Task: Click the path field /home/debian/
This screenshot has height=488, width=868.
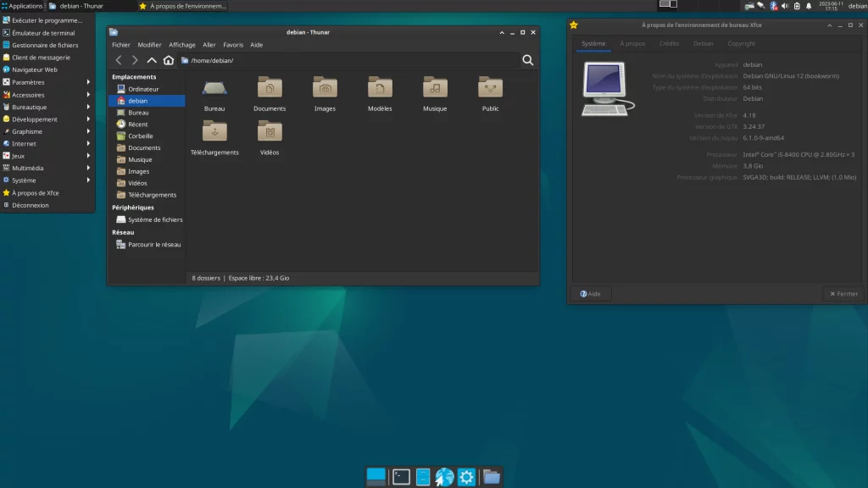Action: pyautogui.click(x=348, y=60)
